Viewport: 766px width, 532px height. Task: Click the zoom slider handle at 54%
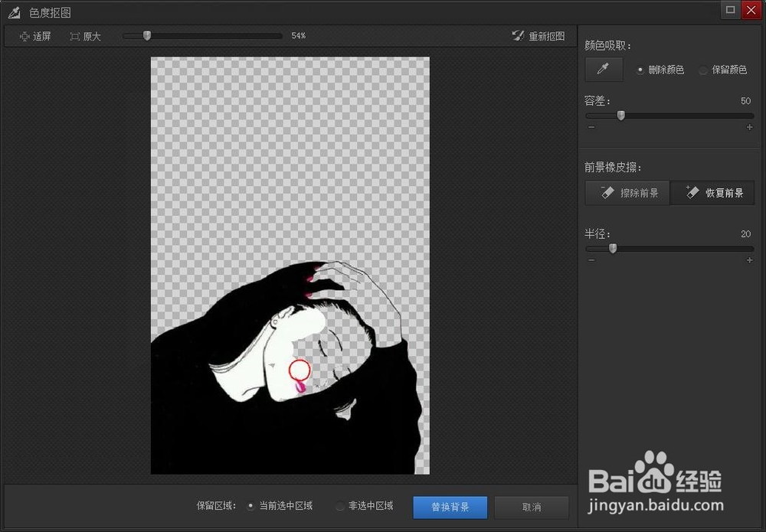pyautogui.click(x=147, y=36)
